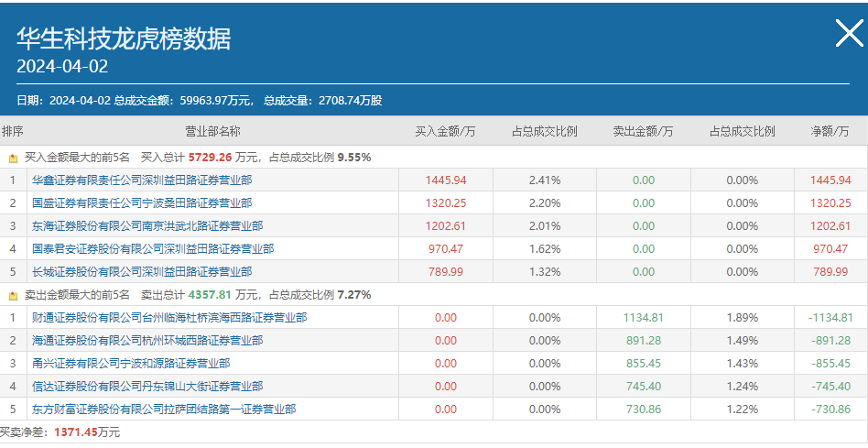Select buy amount 1202.61 cell
This screenshot has width=868, height=448.
pos(446,226)
